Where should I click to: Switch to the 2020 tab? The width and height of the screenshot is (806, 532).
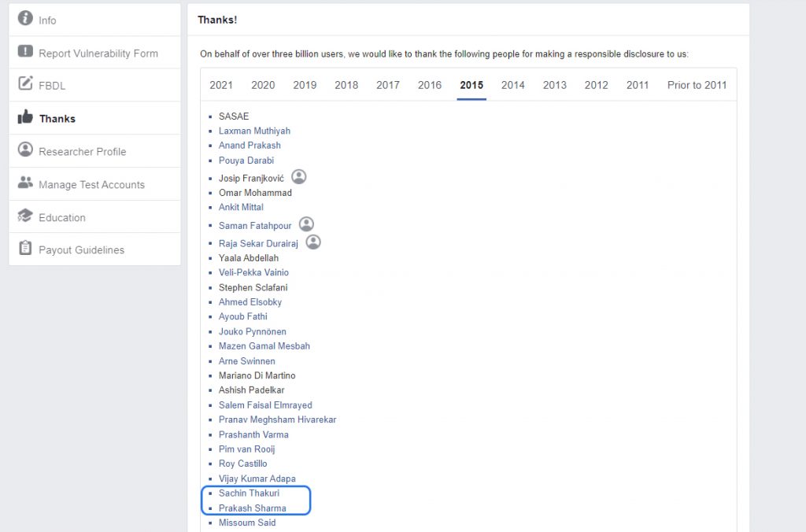point(263,85)
